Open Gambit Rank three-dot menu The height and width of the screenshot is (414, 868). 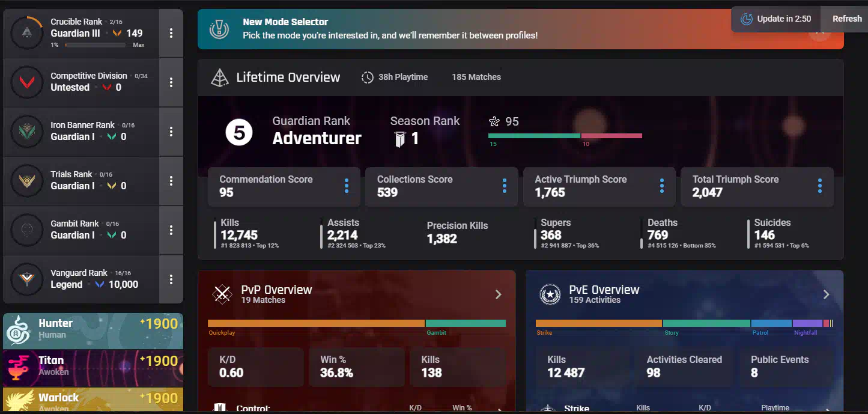pyautogui.click(x=171, y=230)
